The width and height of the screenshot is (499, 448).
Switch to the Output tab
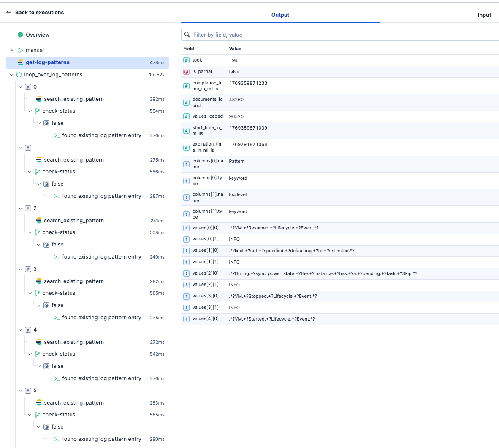point(280,15)
